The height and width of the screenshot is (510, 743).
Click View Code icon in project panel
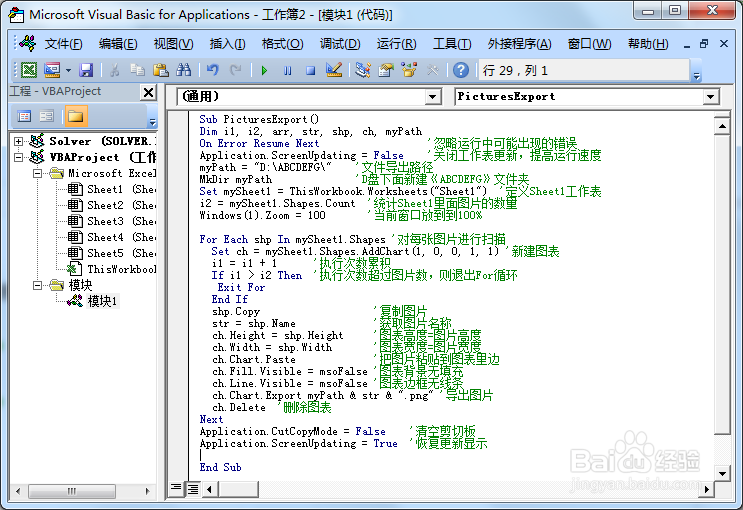[24, 116]
